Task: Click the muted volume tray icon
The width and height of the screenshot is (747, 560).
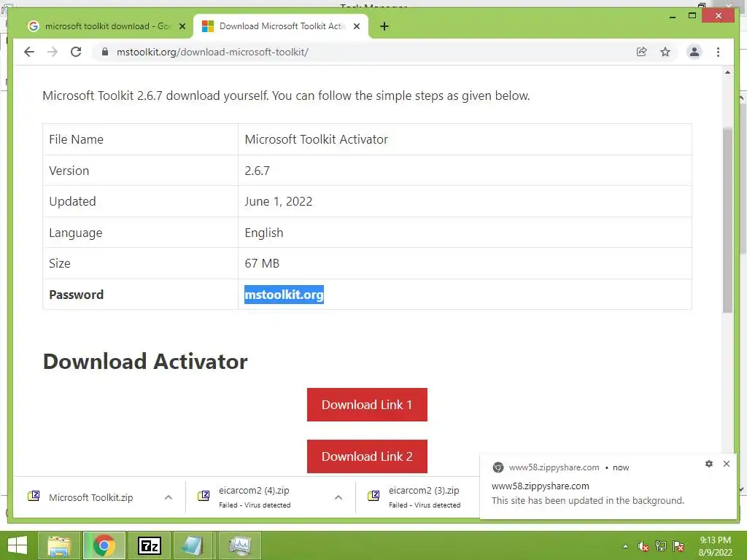Action: [643, 546]
